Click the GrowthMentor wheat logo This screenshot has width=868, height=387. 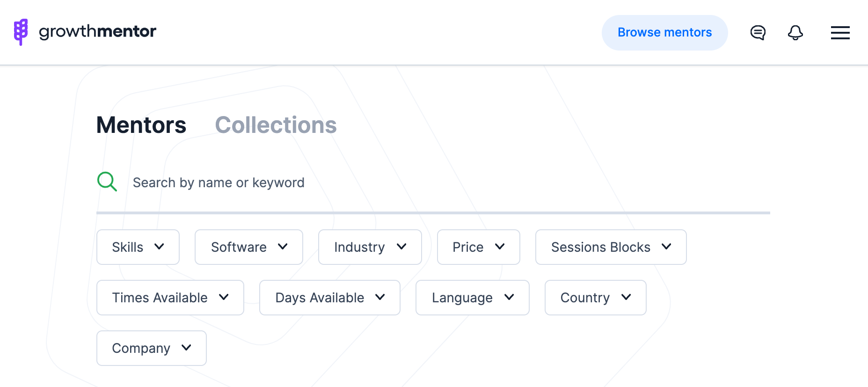[21, 32]
